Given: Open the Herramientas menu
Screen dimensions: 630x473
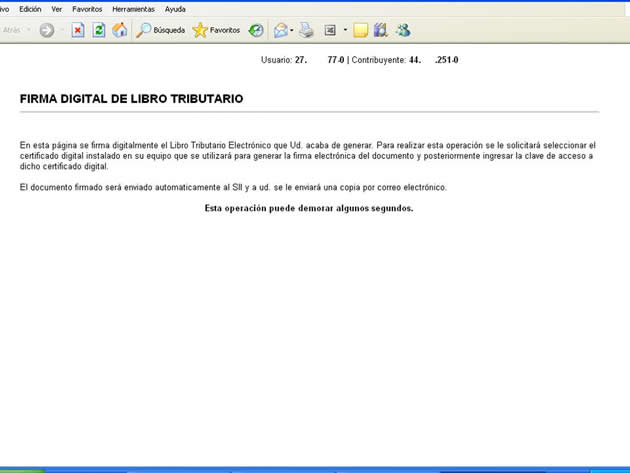Looking at the screenshot, I should click(x=133, y=9).
